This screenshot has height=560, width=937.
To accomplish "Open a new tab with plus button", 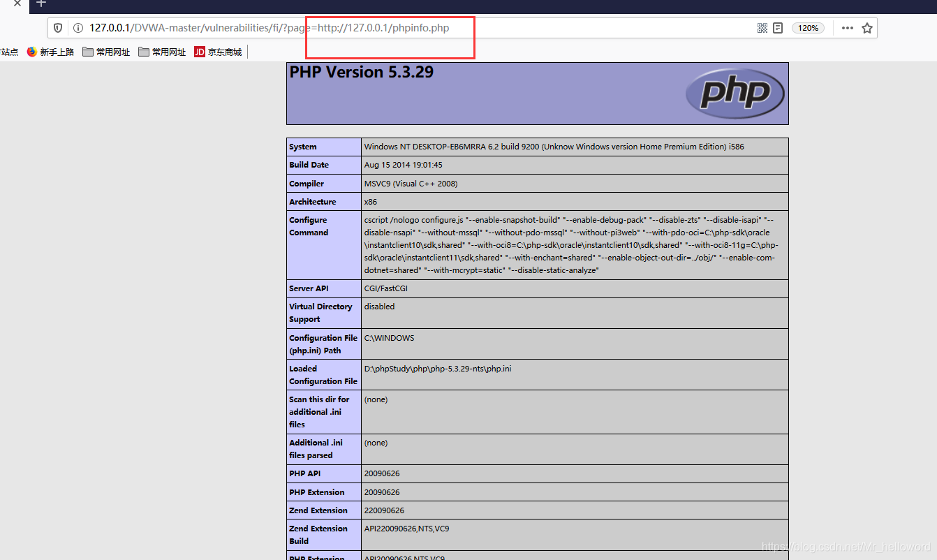I will click(x=41, y=3).
